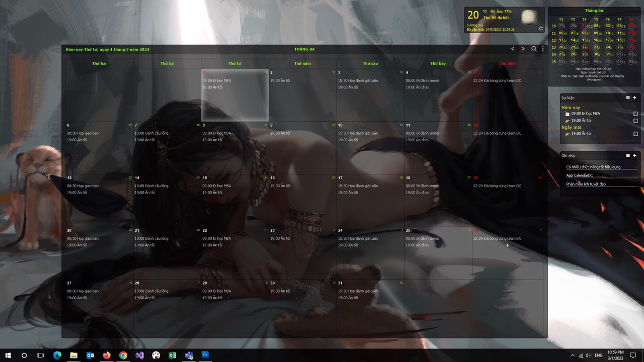Open '22:24 Đá bóng cùng team DC' on March 12

[497, 133]
